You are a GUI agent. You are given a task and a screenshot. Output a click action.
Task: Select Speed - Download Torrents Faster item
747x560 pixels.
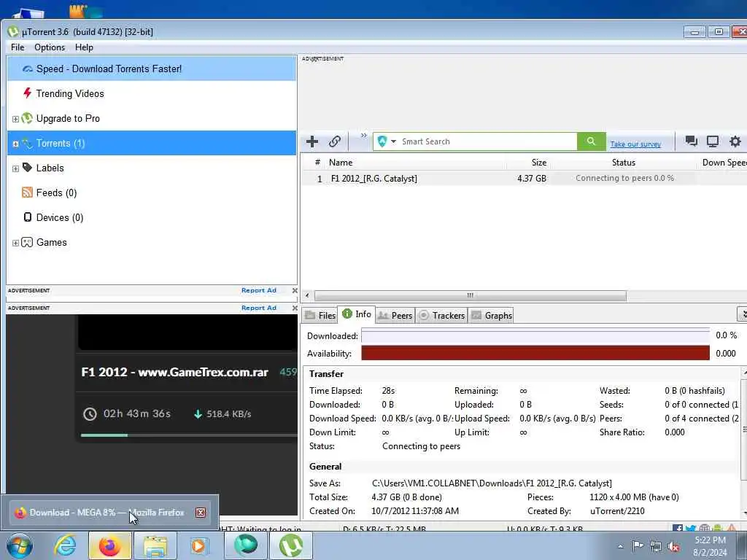(152, 69)
